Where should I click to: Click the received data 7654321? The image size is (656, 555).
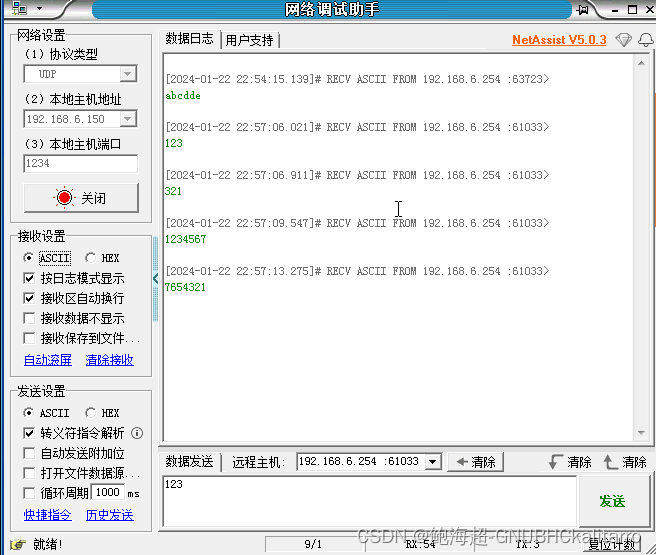tap(185, 287)
